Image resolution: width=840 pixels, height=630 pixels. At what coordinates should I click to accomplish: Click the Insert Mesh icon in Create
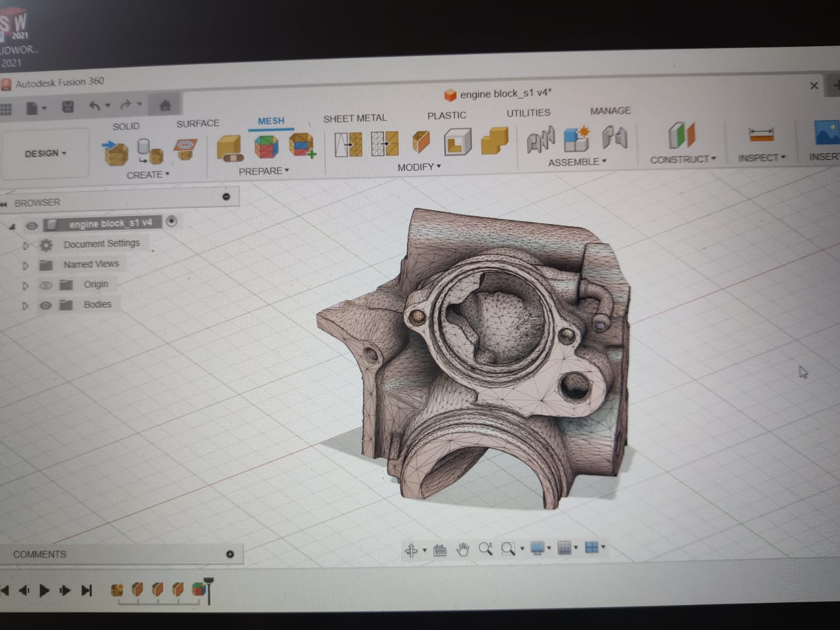pos(115,151)
